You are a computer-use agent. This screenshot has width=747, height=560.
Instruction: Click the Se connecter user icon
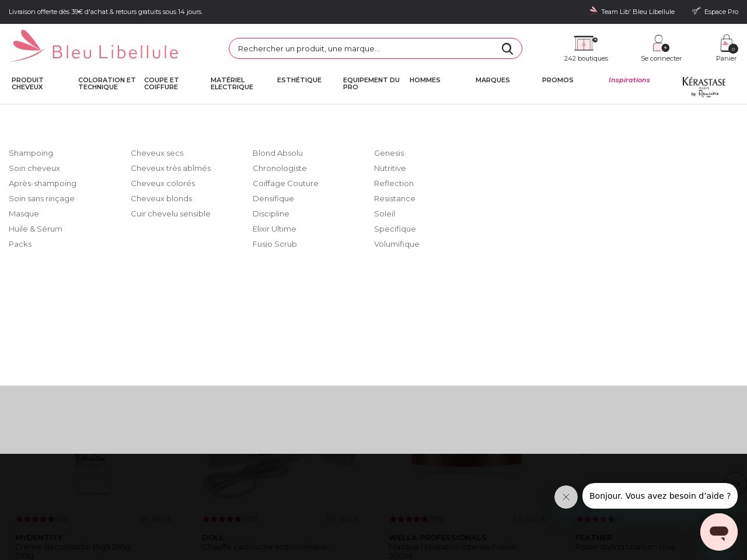[660, 43]
